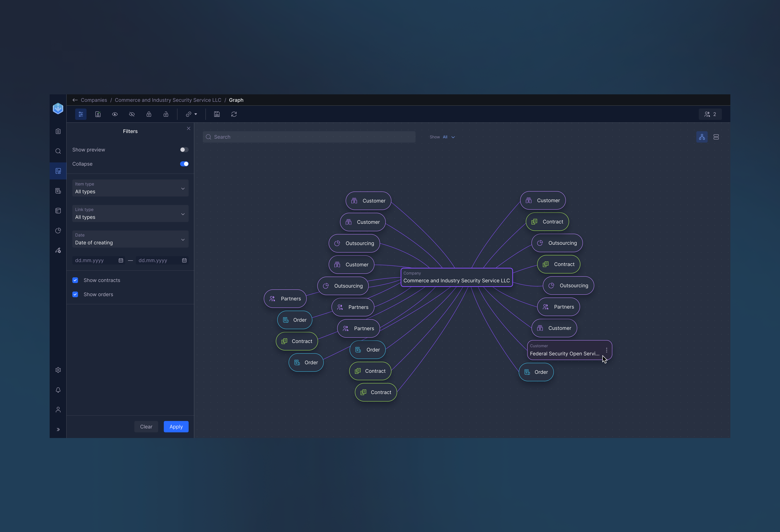Open the Filters tool in toolbar
780x532 pixels.
pyautogui.click(x=81, y=114)
